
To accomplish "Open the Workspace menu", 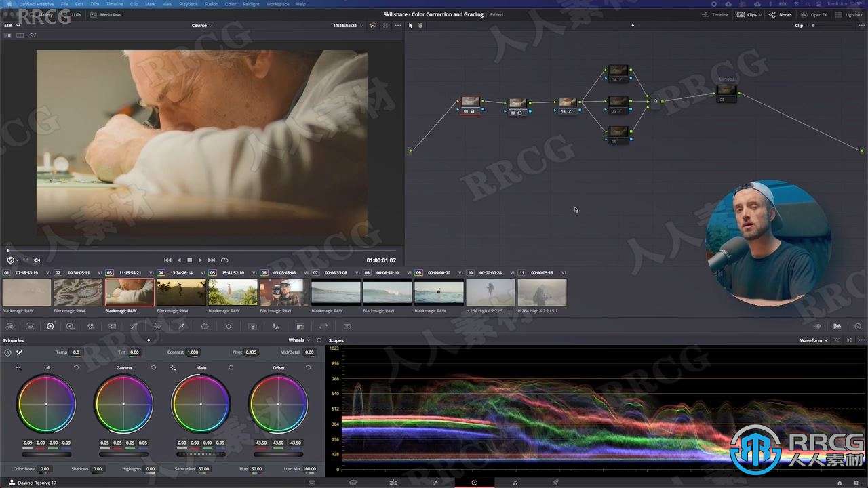I will pyautogui.click(x=277, y=4).
